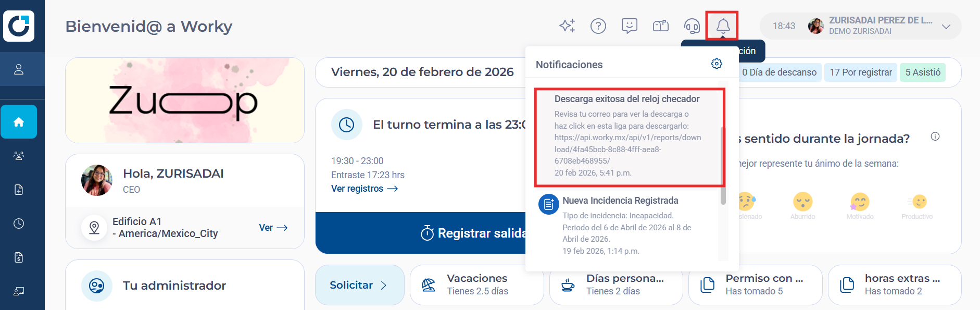Click the Zuop company banner image

(185, 100)
